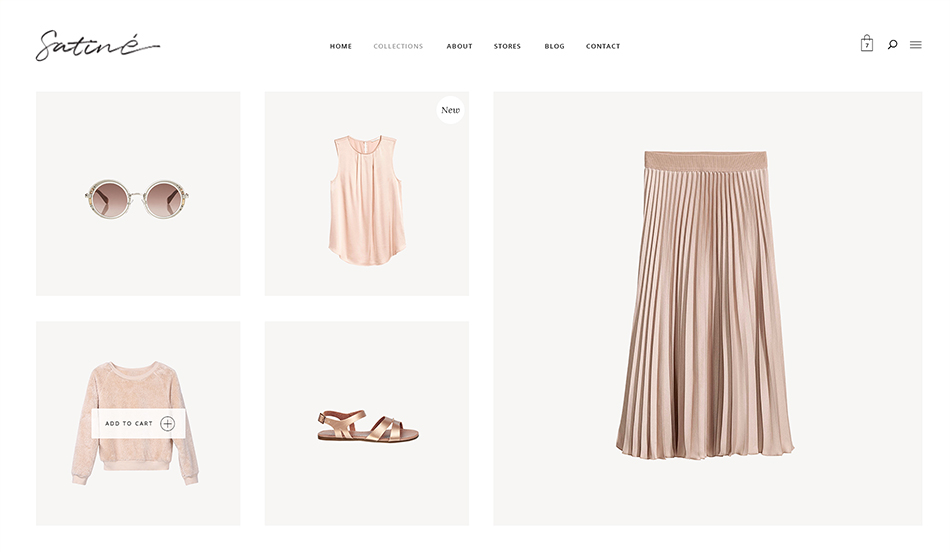This screenshot has width=950, height=552.
Task: Go to the Home menu item
Action: [341, 46]
